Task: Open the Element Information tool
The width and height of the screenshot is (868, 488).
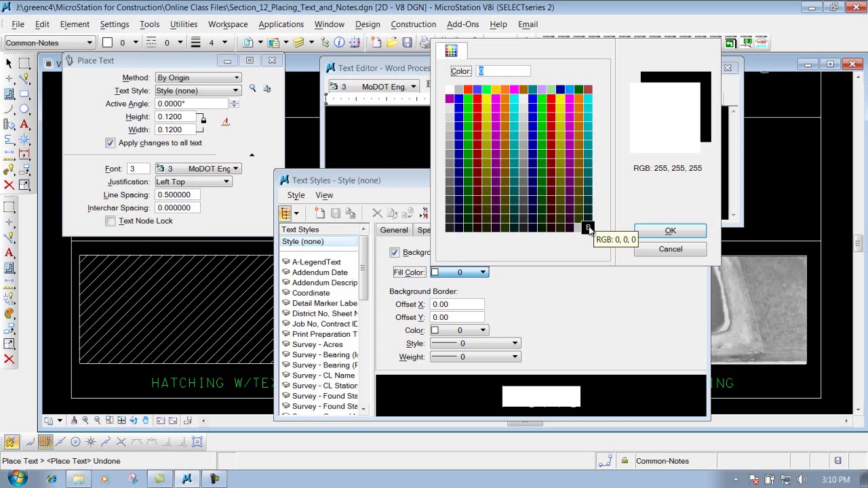Action: point(339,43)
